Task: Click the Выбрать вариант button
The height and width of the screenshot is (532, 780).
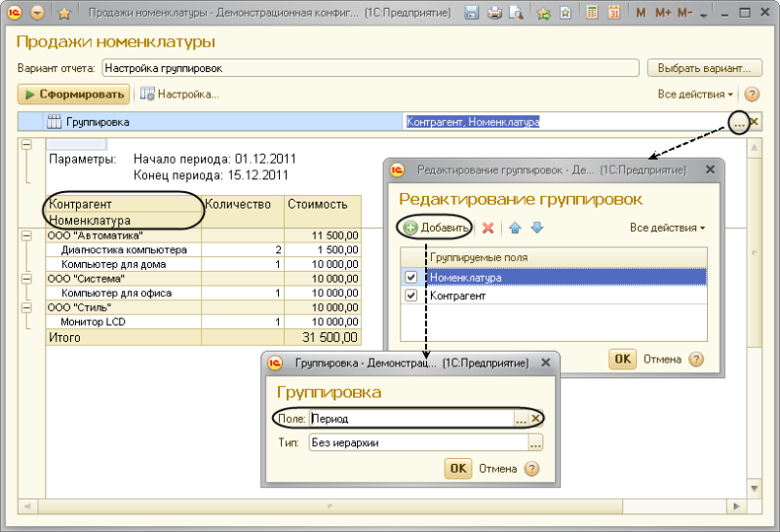Action: [703, 68]
